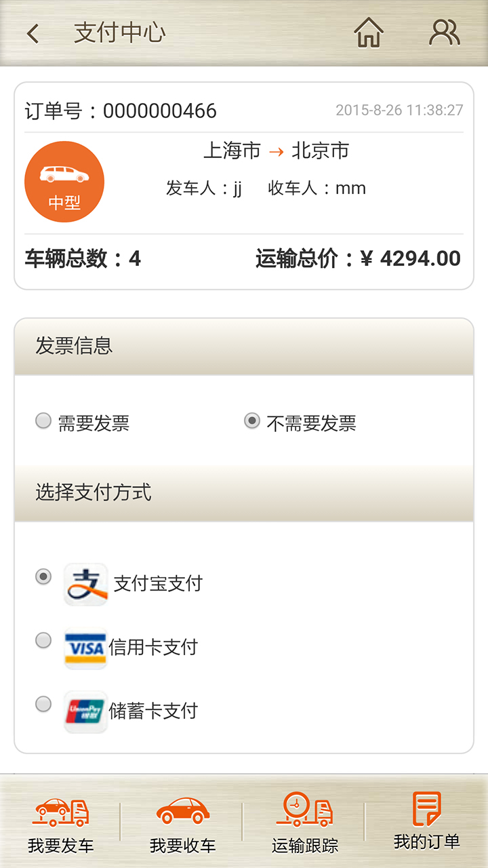This screenshot has height=868, width=488.
Task: Tap the 发票信息 section header
Action: pos(74,347)
